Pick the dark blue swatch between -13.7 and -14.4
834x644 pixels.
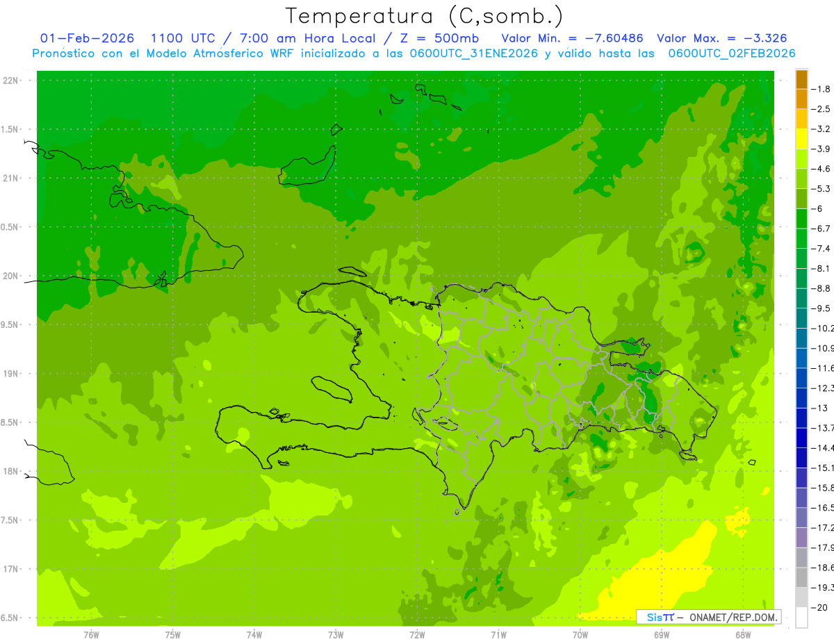801,438
